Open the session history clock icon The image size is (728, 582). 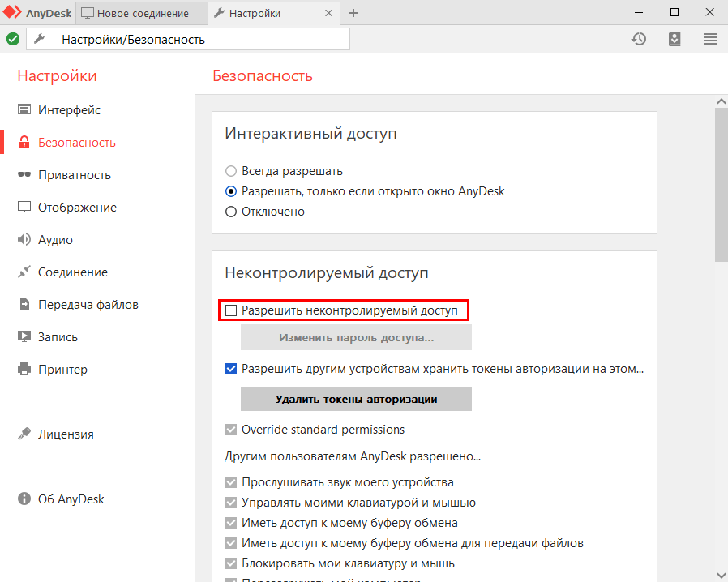639,39
